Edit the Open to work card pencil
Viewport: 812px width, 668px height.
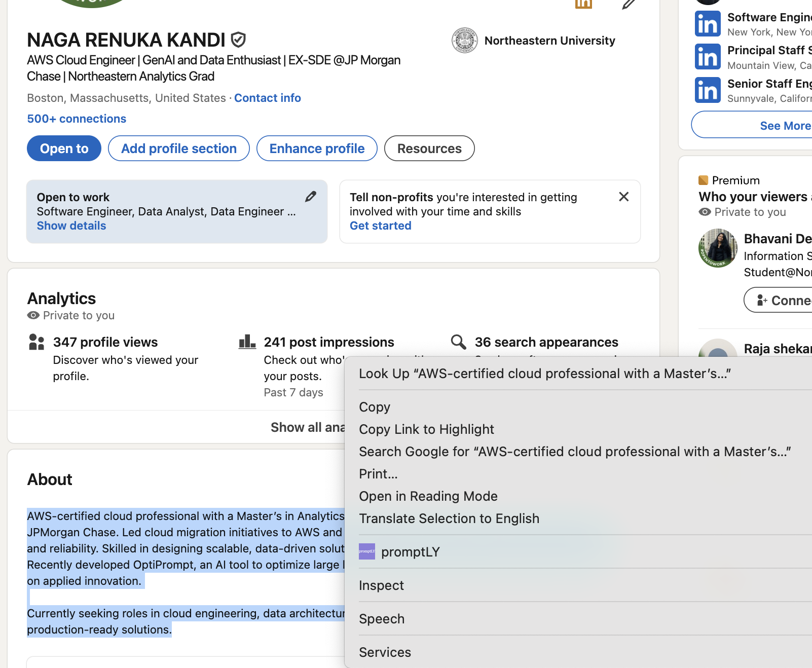tap(311, 197)
